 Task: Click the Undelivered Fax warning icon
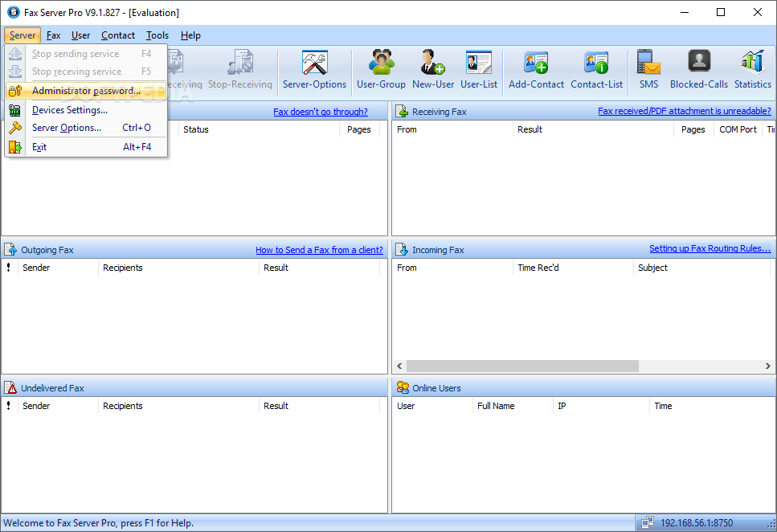tap(10, 388)
